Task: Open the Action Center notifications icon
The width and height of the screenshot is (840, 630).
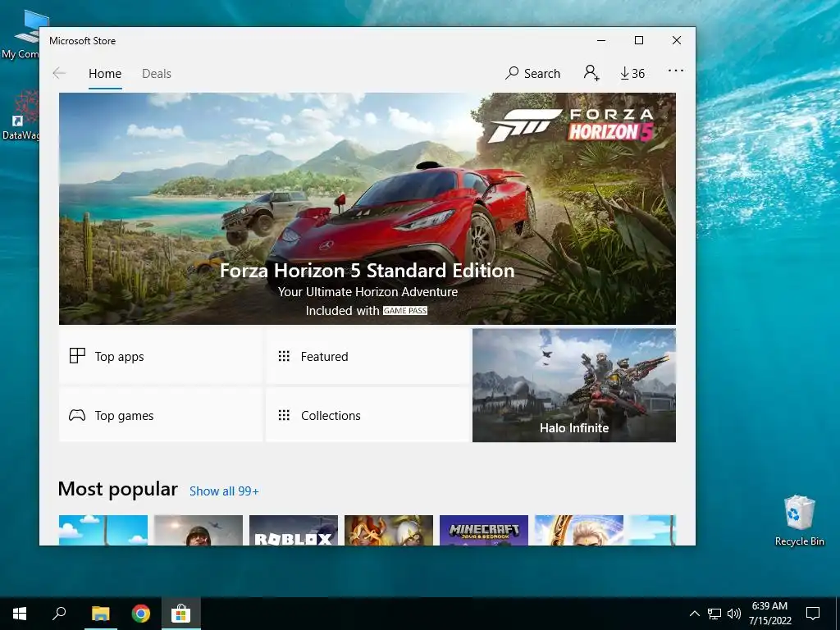Action: (813, 614)
